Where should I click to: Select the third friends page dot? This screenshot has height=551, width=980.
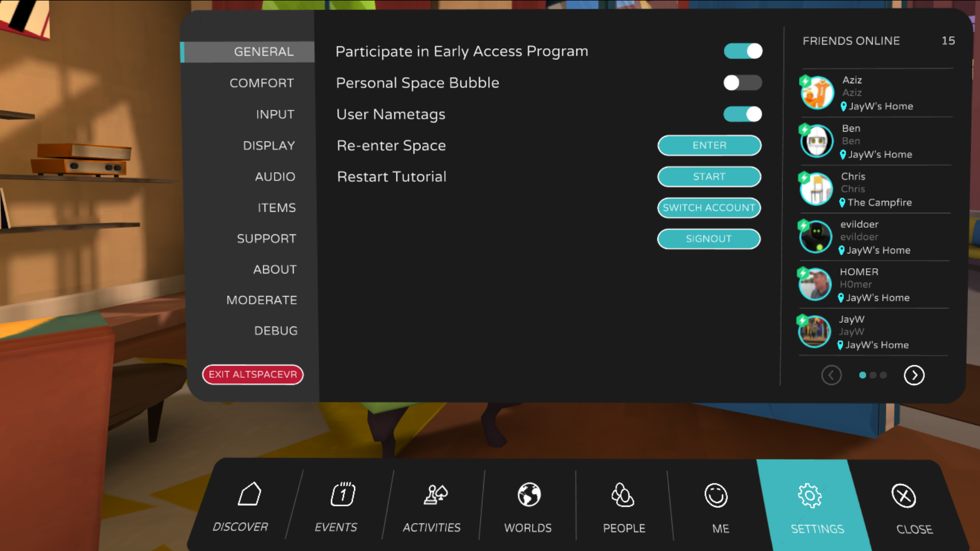(x=883, y=375)
